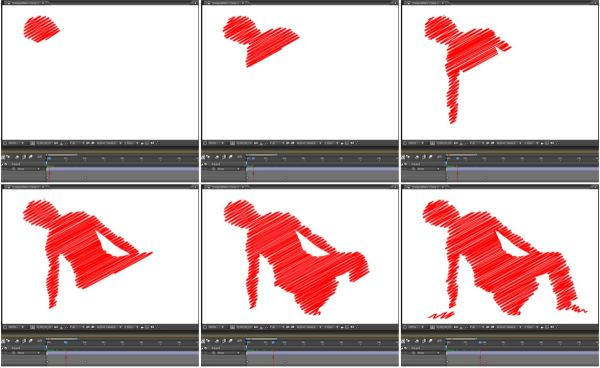
Task: Click the snapshot camera icon under head-and-shoulders preview
Action: [x=256, y=143]
